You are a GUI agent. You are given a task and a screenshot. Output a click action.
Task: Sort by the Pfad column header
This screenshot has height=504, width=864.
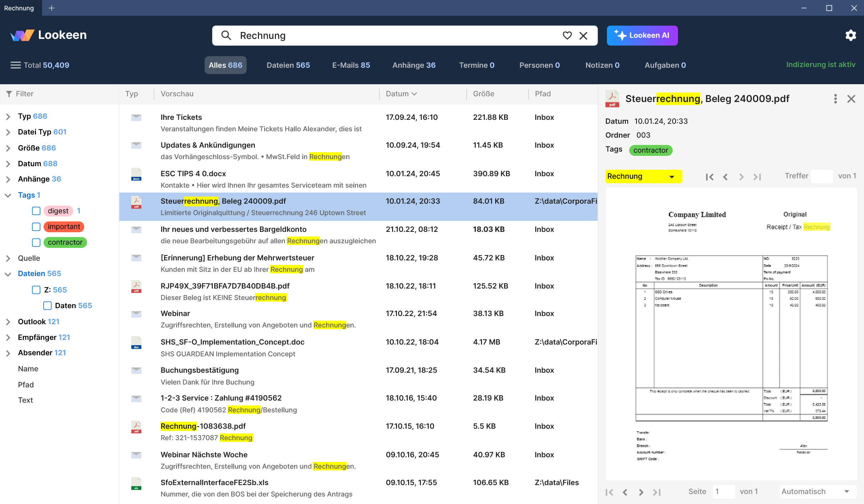pyautogui.click(x=543, y=94)
